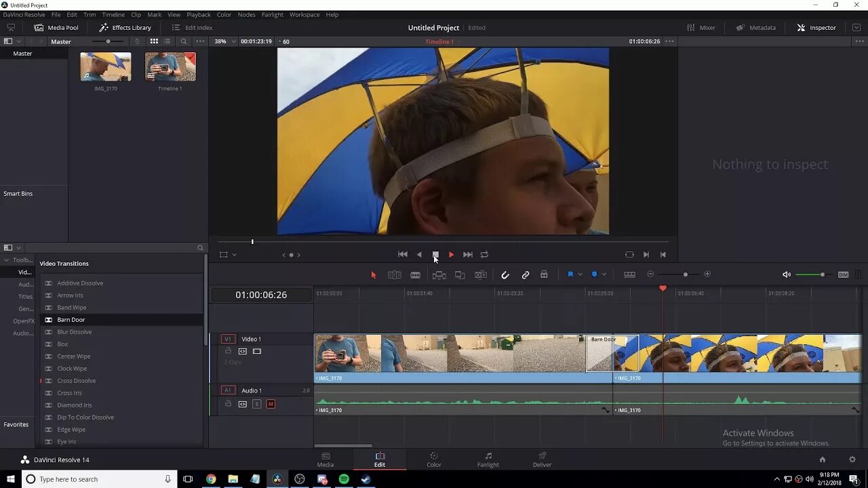The height and width of the screenshot is (488, 868).
Task: Lock the Video 1 track
Action: [x=229, y=351]
